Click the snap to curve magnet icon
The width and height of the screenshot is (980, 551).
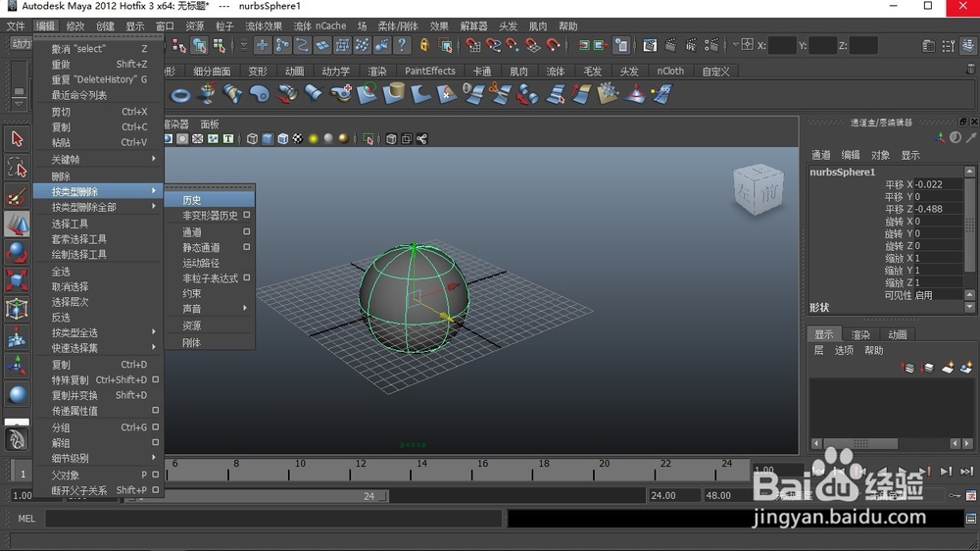tap(493, 45)
